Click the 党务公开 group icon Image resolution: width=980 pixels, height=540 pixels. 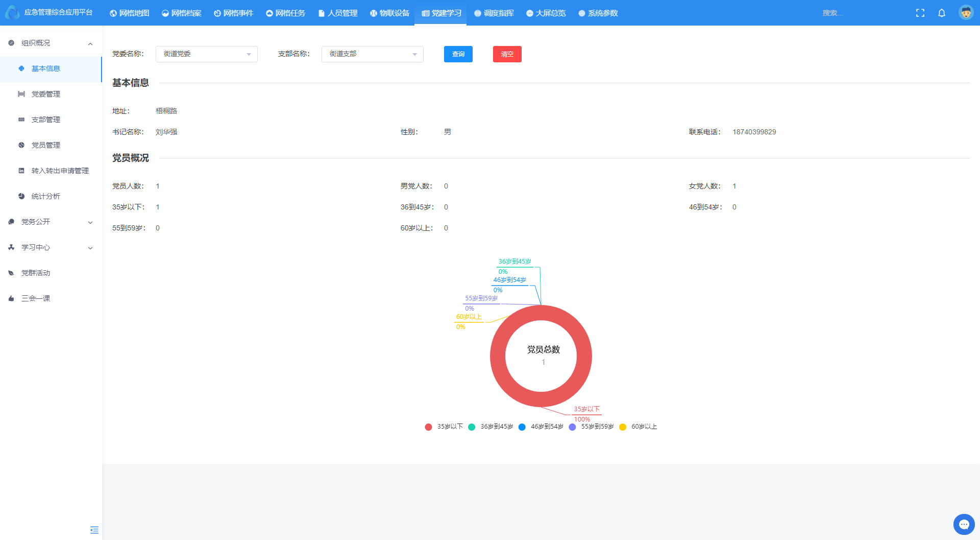click(x=11, y=222)
